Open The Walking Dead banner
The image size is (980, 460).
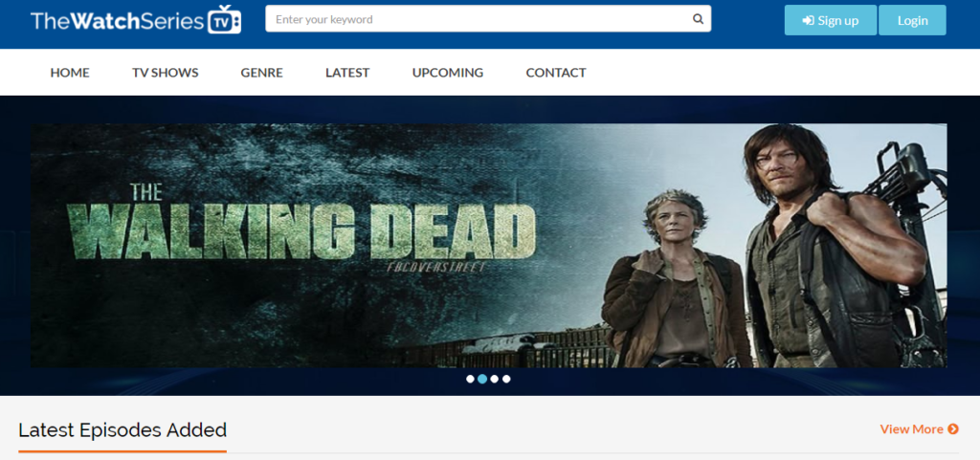coord(489,245)
